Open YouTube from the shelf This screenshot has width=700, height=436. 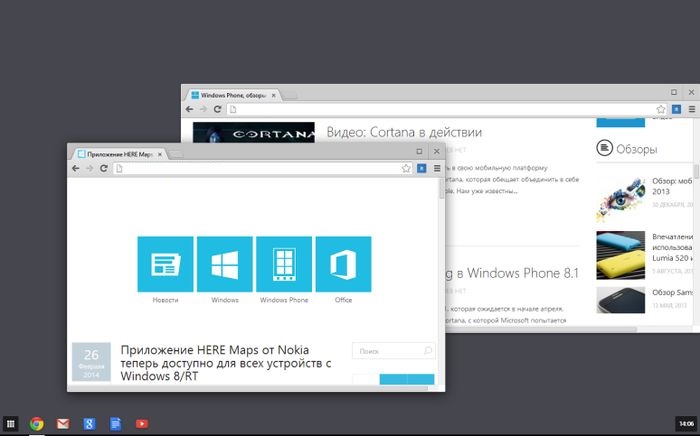(142, 424)
